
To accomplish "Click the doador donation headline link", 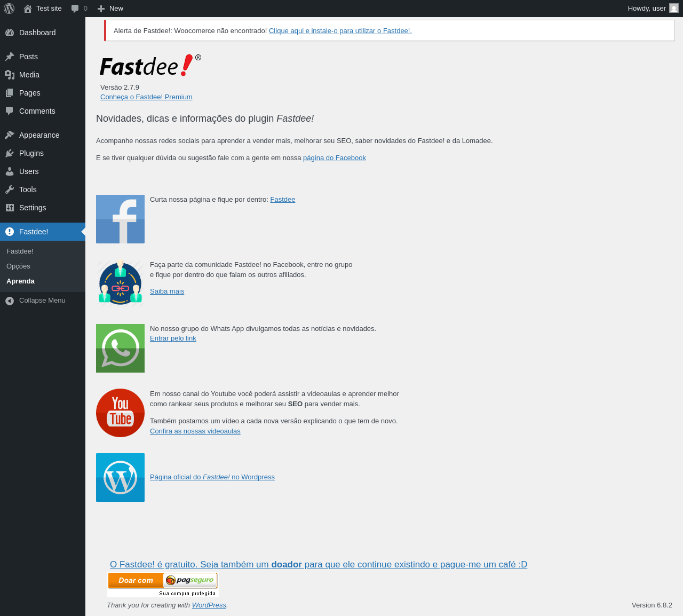I will pyautogui.click(x=319, y=565).
